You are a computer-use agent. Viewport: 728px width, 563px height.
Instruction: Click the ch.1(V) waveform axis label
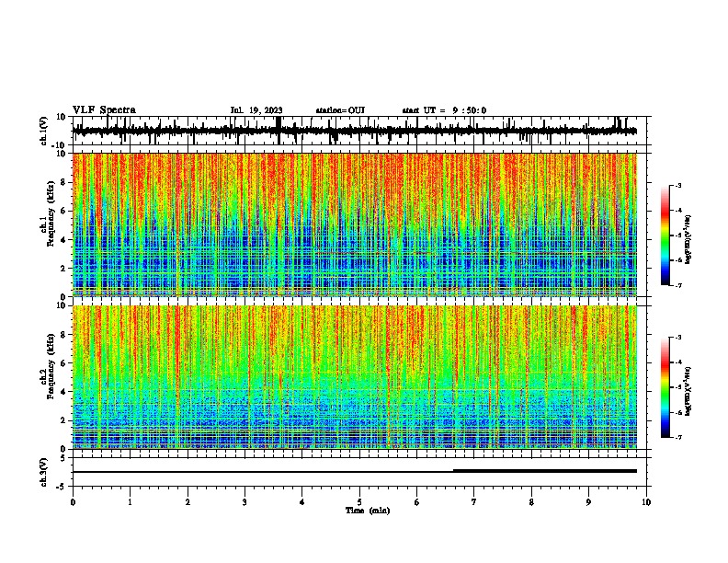pyautogui.click(x=43, y=131)
